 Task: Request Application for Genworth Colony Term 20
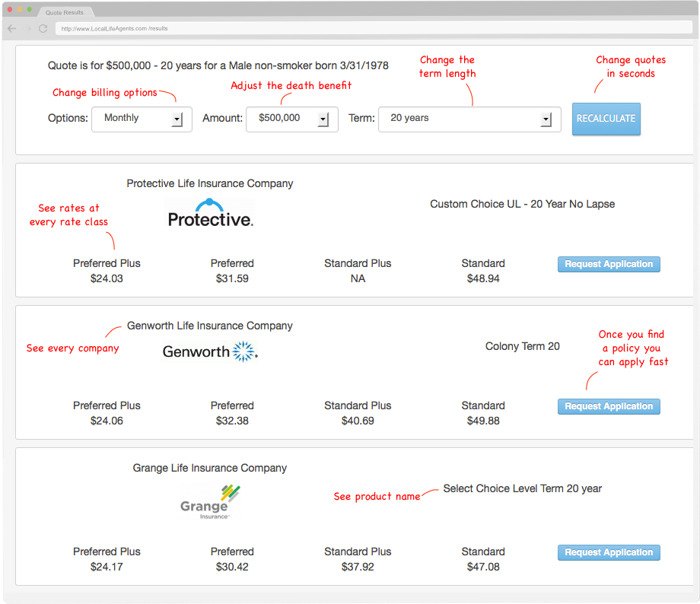tap(609, 406)
